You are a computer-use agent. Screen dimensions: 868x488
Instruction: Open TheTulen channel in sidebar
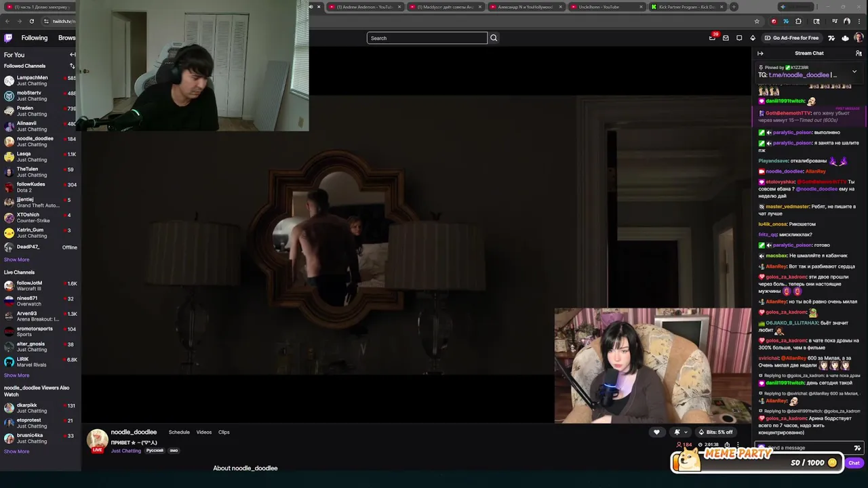(40, 171)
